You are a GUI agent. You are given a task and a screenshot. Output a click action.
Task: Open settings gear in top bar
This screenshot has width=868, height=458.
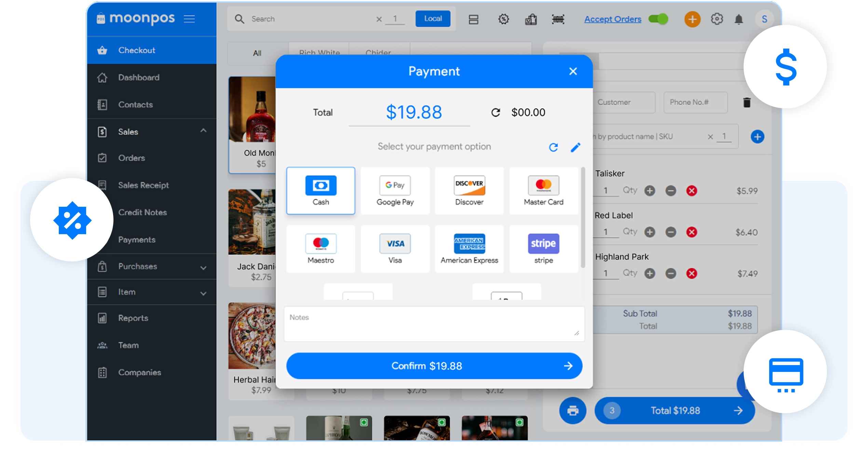click(x=717, y=19)
